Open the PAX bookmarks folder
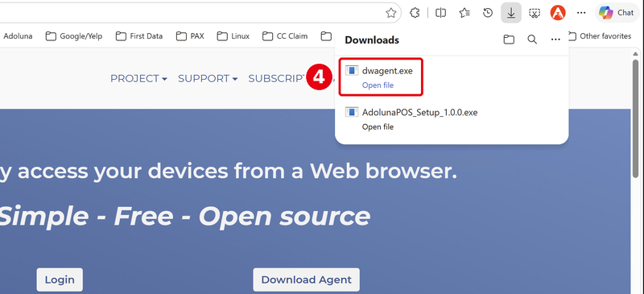The image size is (644, 294). tap(190, 36)
